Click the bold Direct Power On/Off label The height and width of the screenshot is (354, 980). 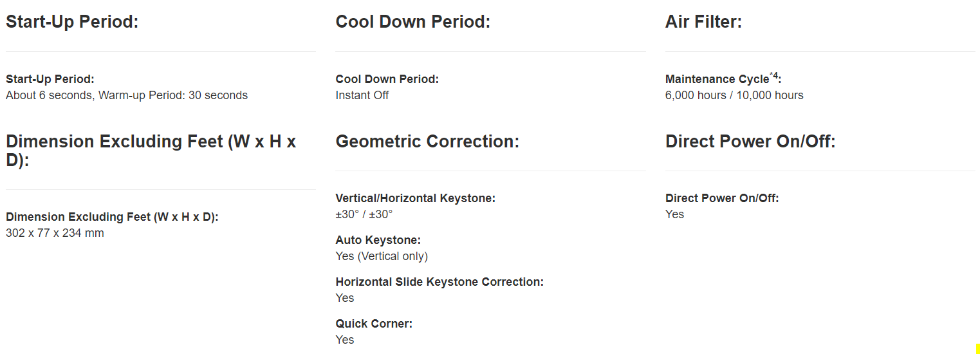tap(722, 198)
